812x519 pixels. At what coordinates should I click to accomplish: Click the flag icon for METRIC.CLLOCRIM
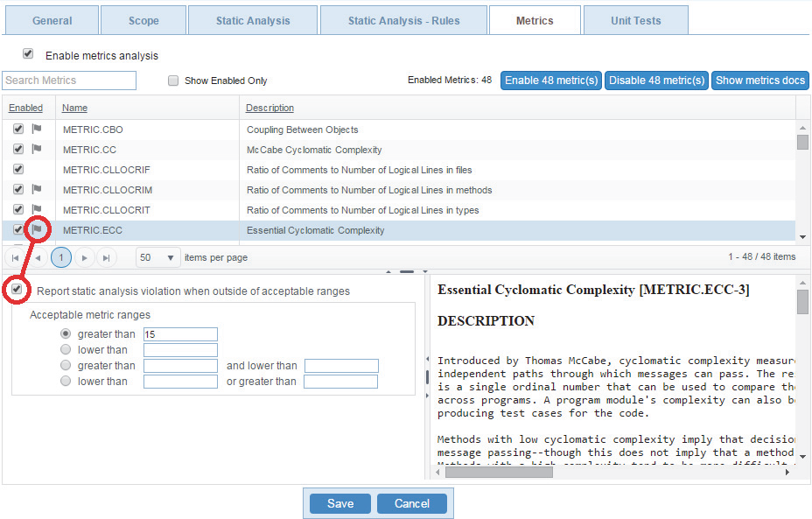point(36,189)
